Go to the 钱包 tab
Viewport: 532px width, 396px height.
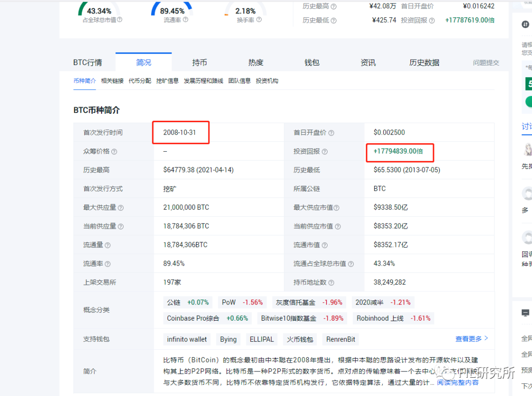click(x=312, y=63)
